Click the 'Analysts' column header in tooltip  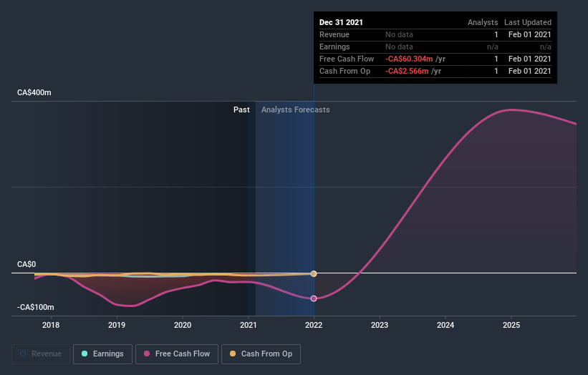[x=483, y=22]
